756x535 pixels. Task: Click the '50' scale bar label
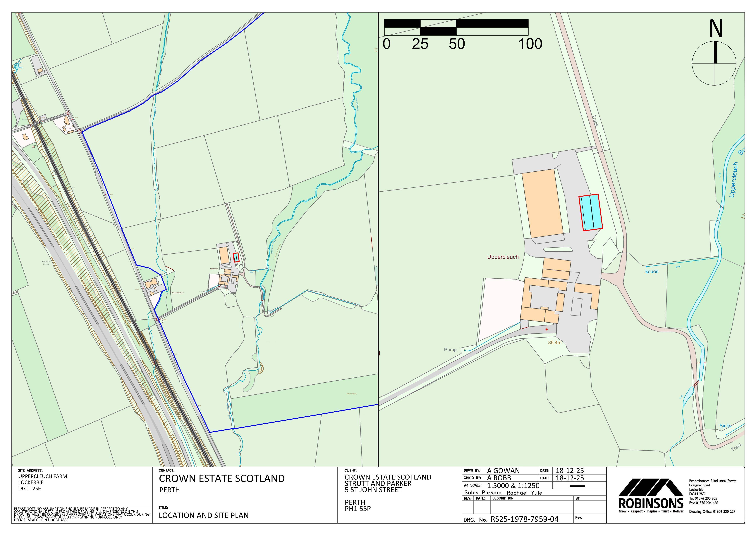coord(457,44)
